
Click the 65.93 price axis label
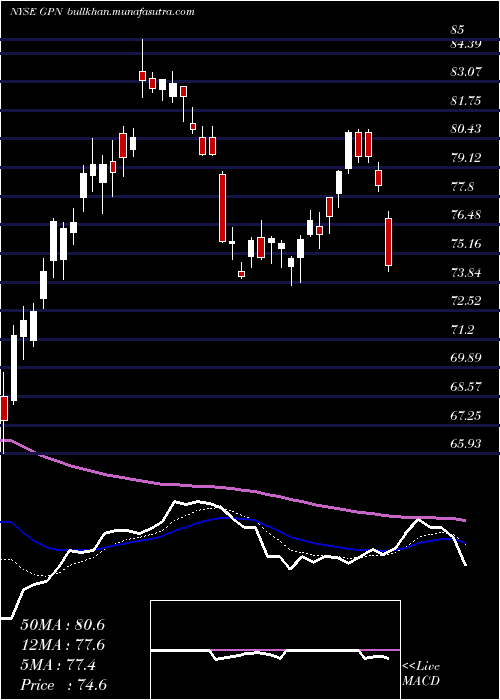(466, 444)
